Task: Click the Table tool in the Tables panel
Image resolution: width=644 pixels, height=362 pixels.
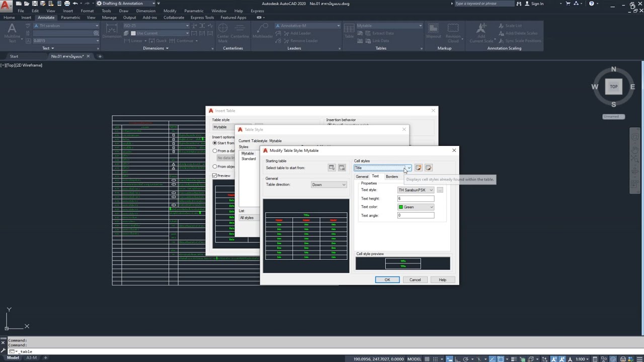Action: click(349, 30)
